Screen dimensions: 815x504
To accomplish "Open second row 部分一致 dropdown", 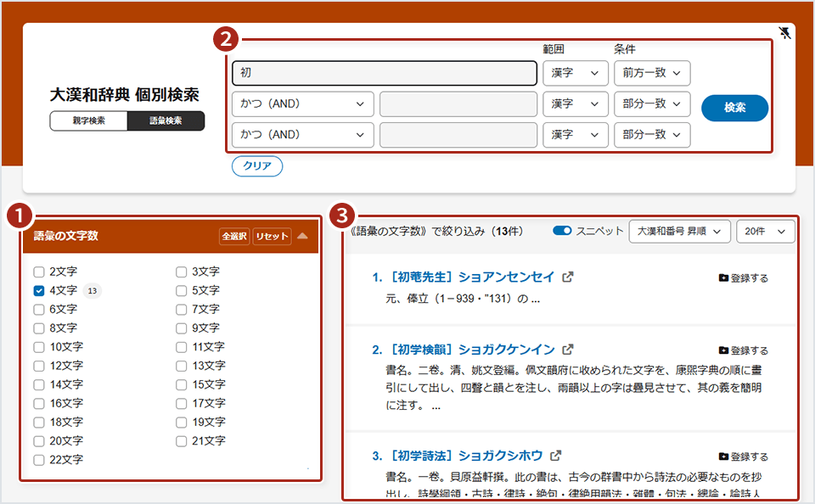I will point(652,104).
